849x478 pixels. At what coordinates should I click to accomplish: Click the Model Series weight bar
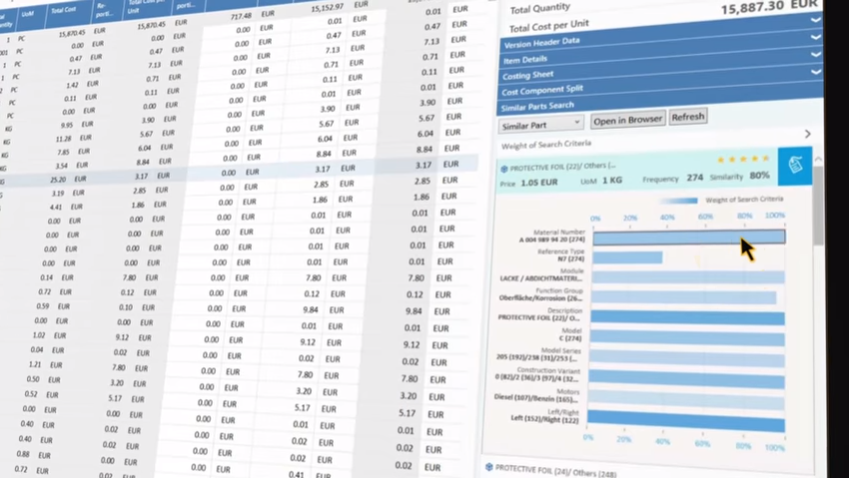click(x=687, y=359)
